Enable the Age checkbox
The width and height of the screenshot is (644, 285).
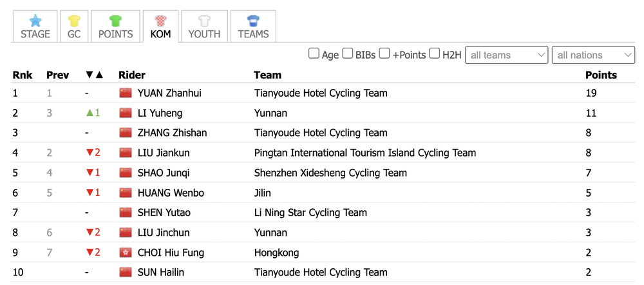tap(314, 54)
